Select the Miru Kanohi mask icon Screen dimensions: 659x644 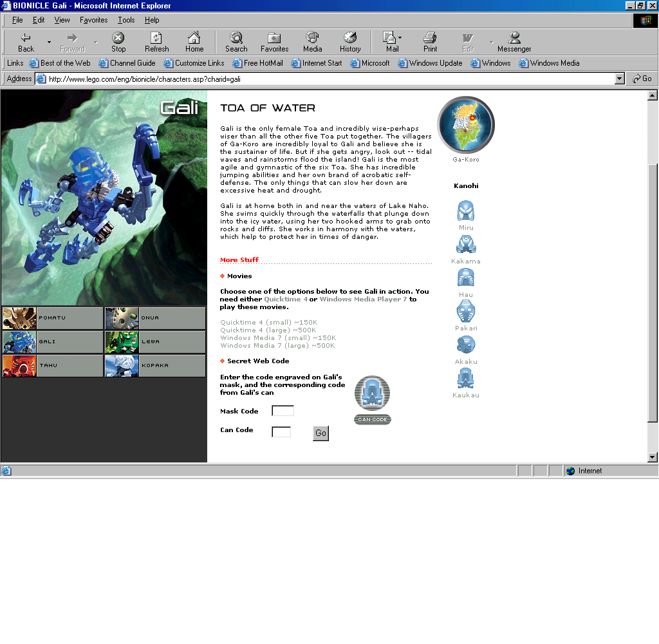point(466,211)
